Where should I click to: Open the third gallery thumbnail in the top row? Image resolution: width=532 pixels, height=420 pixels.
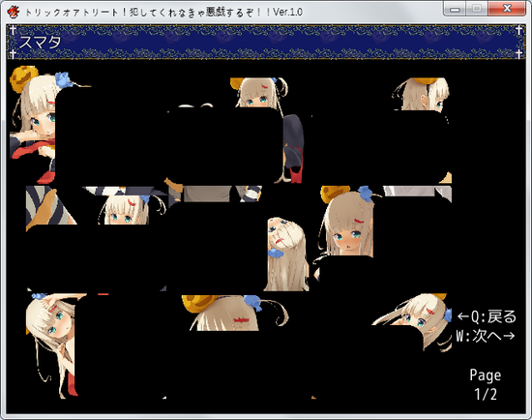coord(381,131)
